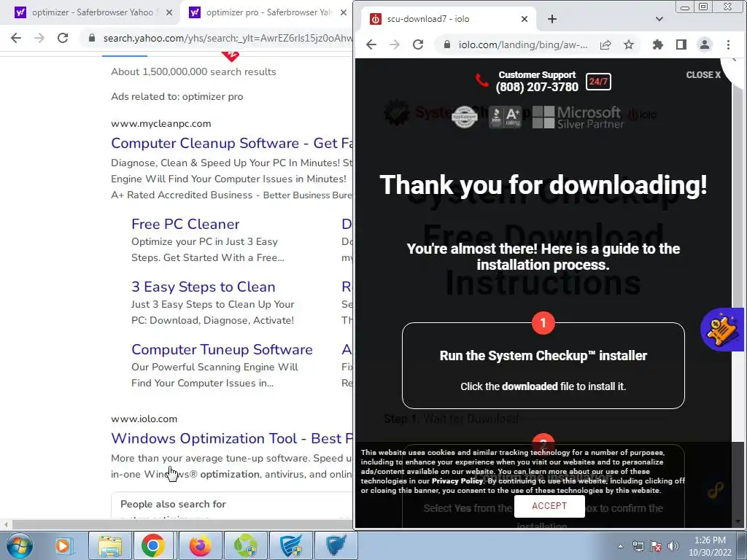Select the 'optimizer pro - Saferbrowser' tab
Screen dimensions: 747x560
268,12
